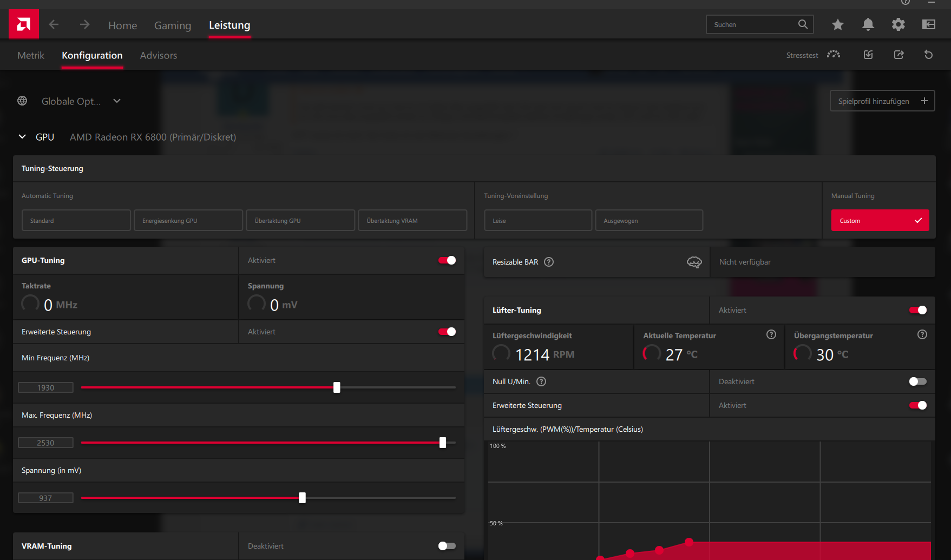Select the Leistung tab
The width and height of the screenshot is (951, 560).
pos(229,25)
